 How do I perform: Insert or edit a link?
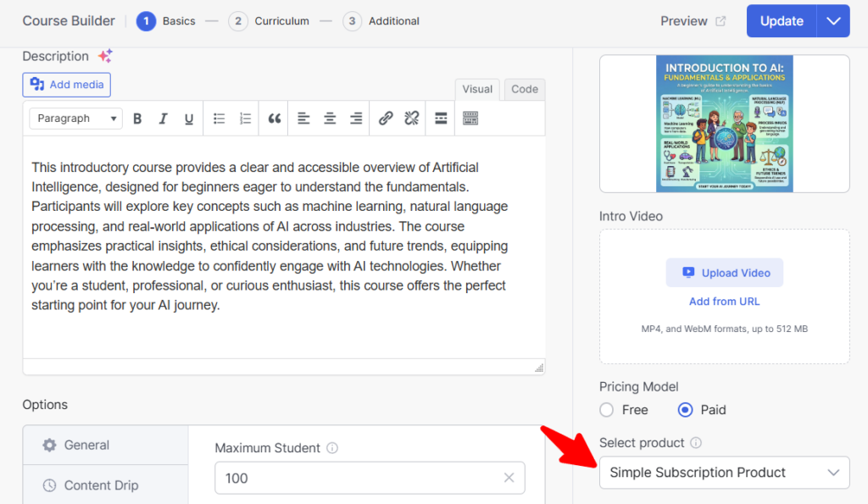pos(386,119)
